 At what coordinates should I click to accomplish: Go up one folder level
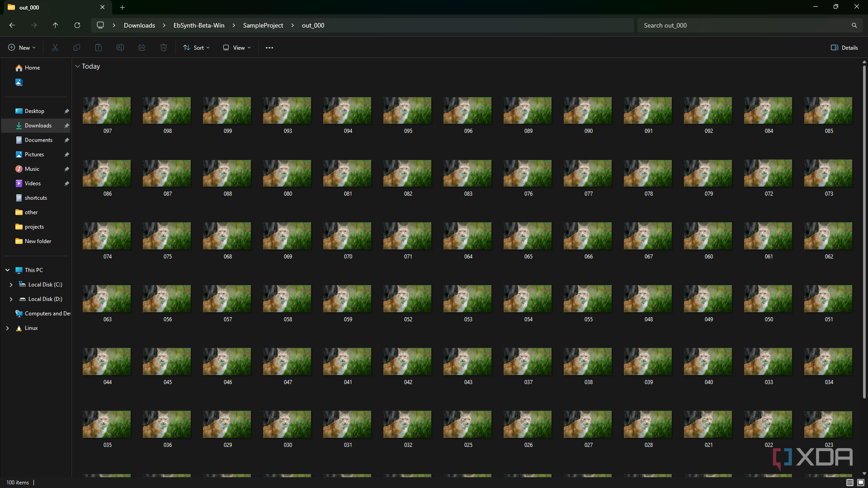tap(55, 25)
